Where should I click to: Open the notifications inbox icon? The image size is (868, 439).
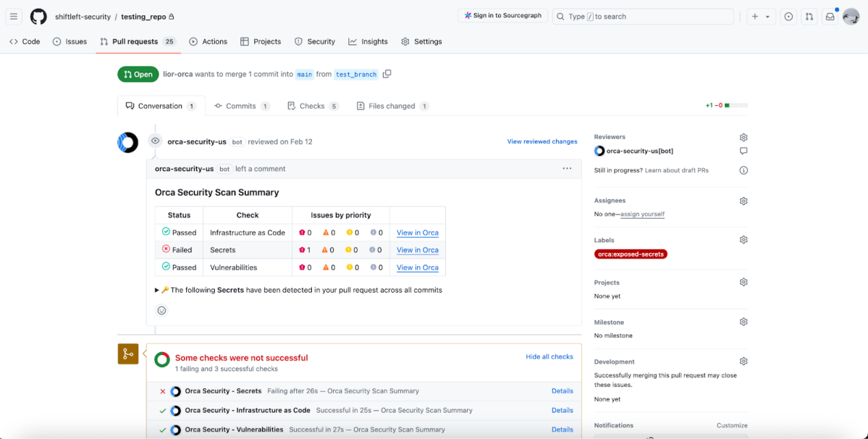coord(830,17)
